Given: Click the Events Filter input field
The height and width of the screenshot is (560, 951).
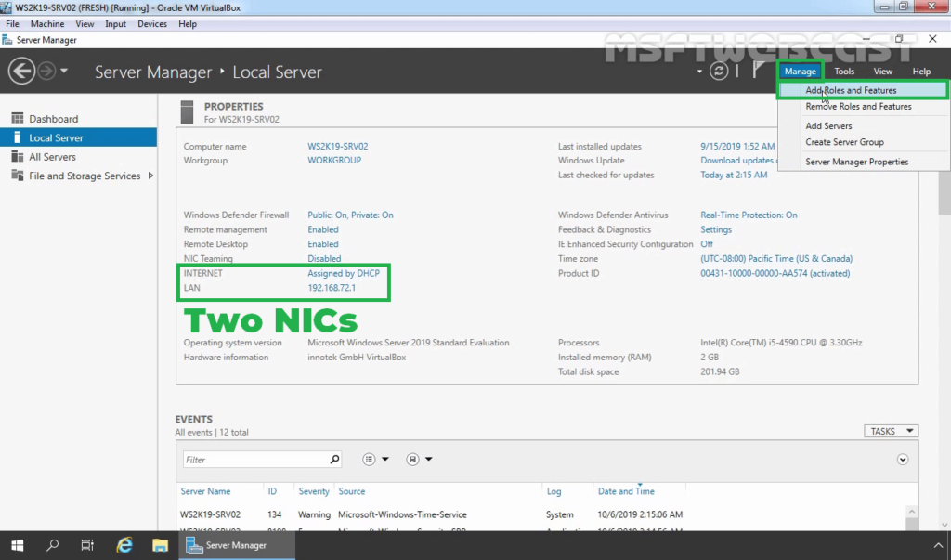Looking at the screenshot, I should (255, 460).
